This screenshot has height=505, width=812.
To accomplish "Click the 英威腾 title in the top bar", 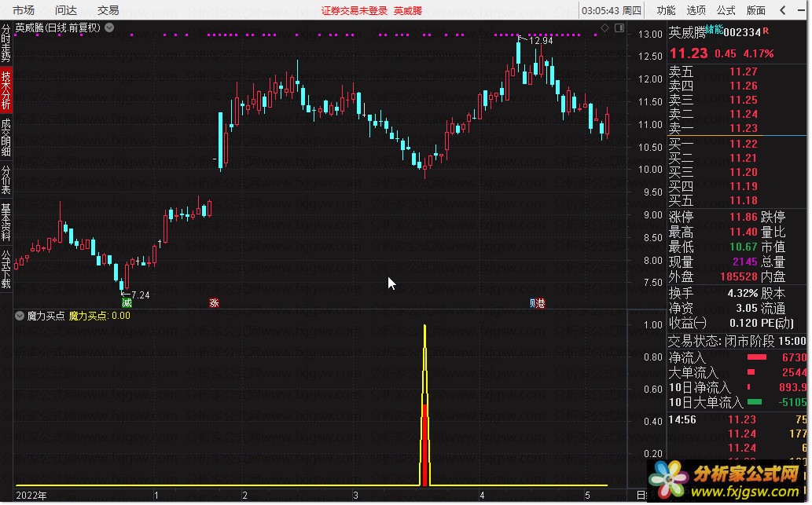I will click(x=407, y=10).
